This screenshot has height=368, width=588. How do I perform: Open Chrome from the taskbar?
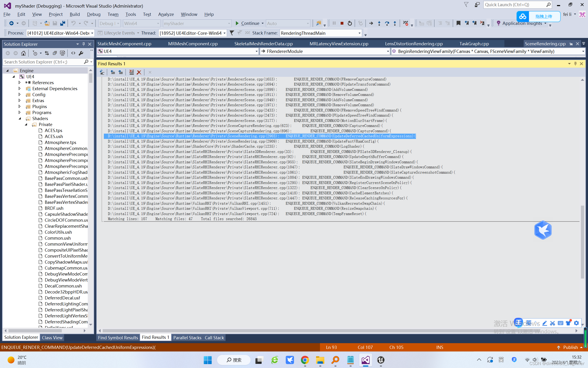tap(305, 360)
